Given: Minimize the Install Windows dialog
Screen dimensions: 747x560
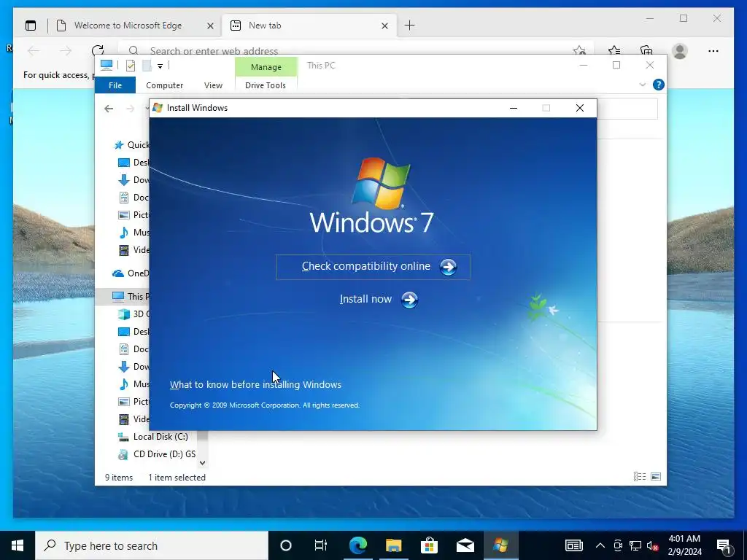Looking at the screenshot, I should (x=513, y=108).
